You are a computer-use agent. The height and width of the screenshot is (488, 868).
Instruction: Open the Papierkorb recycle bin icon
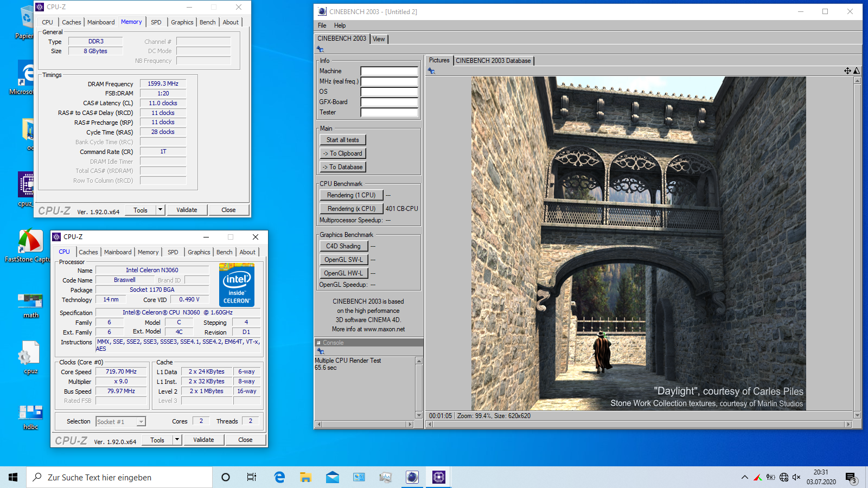coord(25,23)
